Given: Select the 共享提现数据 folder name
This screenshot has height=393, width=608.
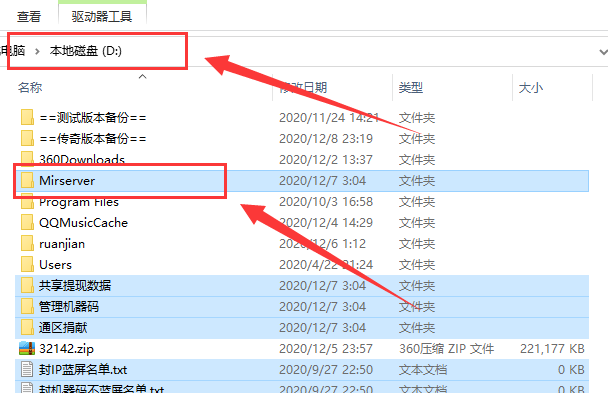Looking at the screenshot, I should pos(75,286).
